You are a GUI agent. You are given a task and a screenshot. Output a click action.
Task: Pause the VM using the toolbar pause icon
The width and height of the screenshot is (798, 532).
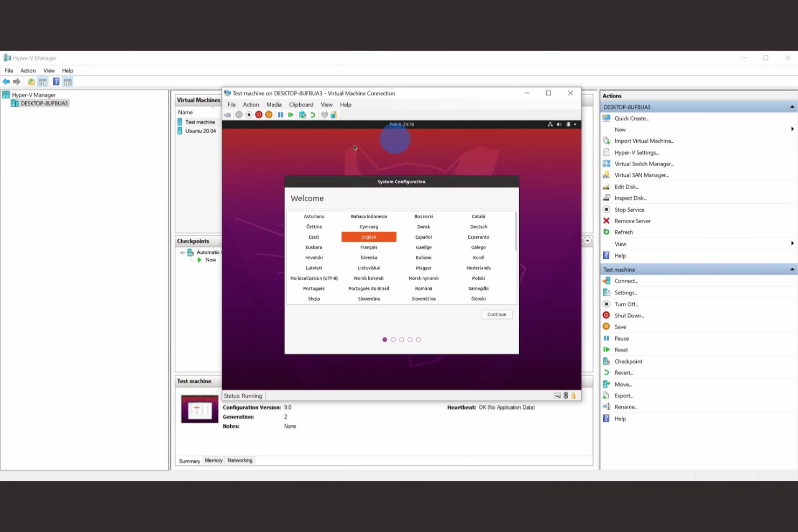[x=280, y=115]
